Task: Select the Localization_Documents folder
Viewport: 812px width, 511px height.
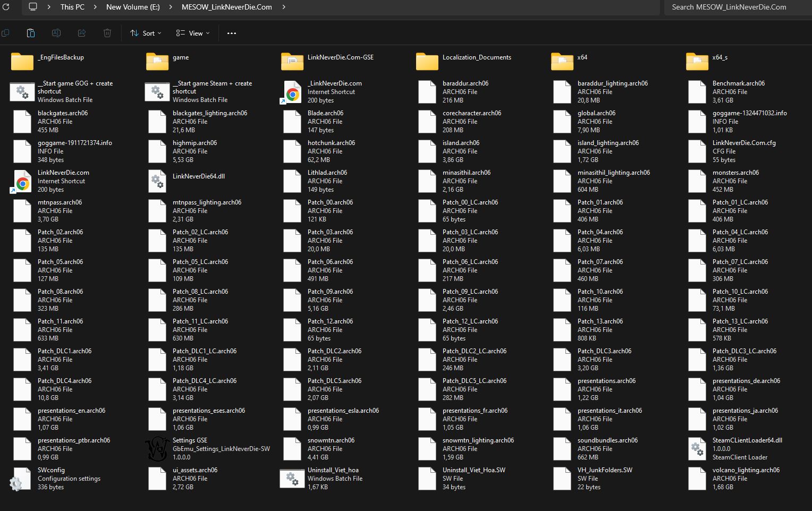Action: click(427, 62)
